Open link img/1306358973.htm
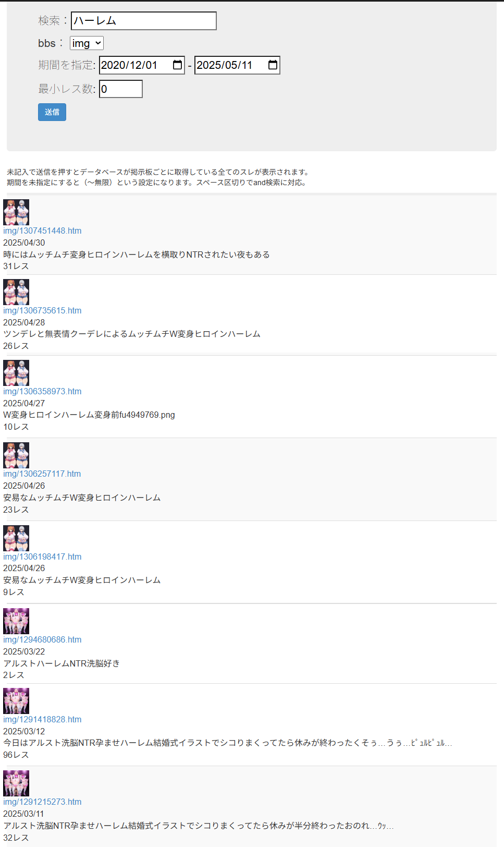Screen dimensions: 504x847 42,391
